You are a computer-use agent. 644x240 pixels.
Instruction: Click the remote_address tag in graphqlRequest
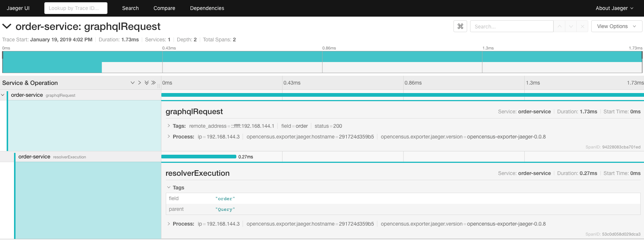[232, 126]
